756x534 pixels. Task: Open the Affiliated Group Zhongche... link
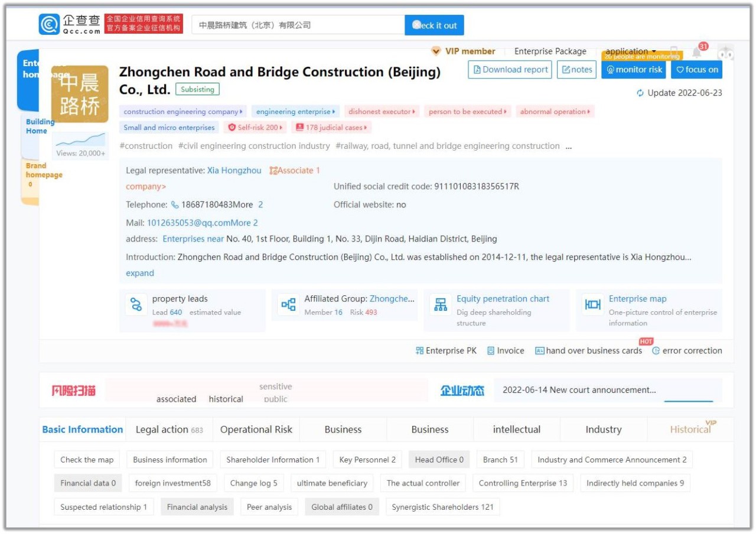[392, 299]
